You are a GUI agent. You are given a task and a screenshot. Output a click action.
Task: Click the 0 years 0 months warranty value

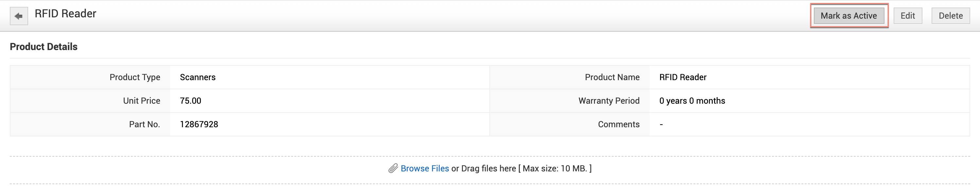coord(692,101)
